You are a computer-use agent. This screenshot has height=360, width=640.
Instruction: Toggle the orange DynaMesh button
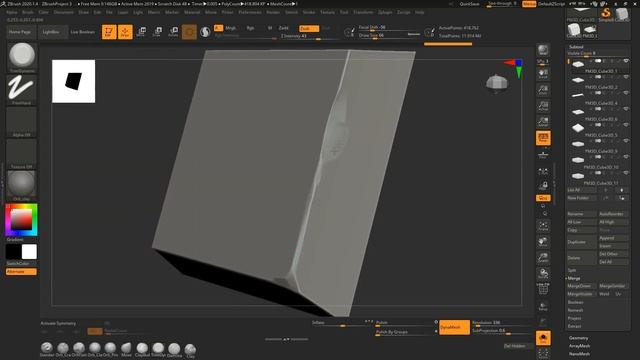(x=454, y=327)
